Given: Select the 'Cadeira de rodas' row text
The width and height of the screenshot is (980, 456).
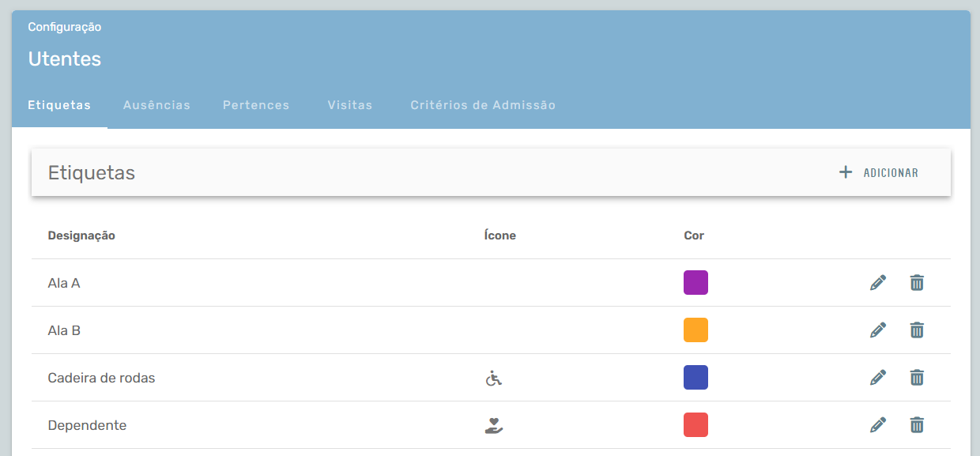Looking at the screenshot, I should (101, 378).
